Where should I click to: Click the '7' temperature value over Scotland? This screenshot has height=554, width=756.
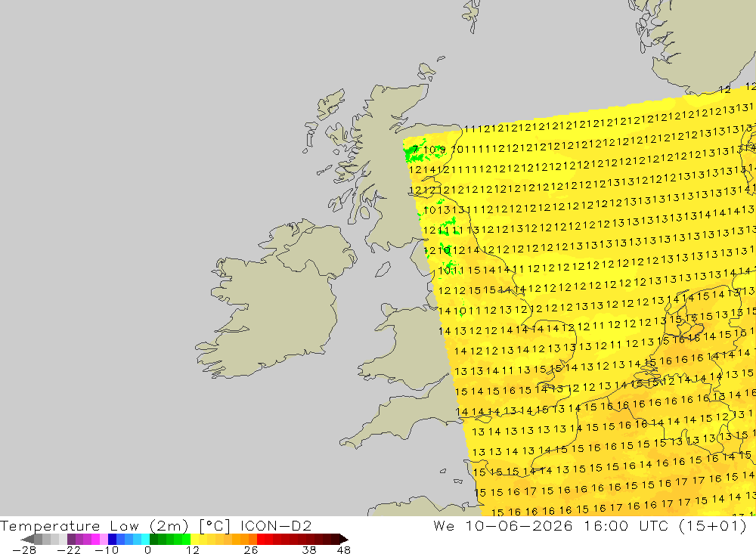[x=415, y=149]
